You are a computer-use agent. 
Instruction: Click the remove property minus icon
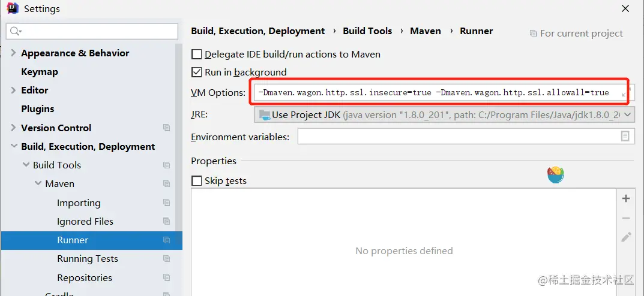click(626, 218)
